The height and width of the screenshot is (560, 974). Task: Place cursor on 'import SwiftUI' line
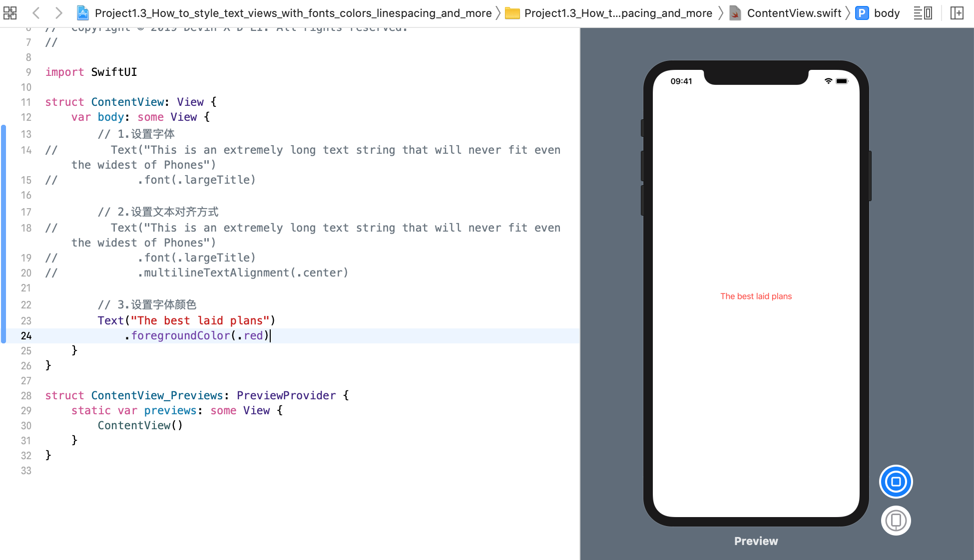click(x=91, y=72)
